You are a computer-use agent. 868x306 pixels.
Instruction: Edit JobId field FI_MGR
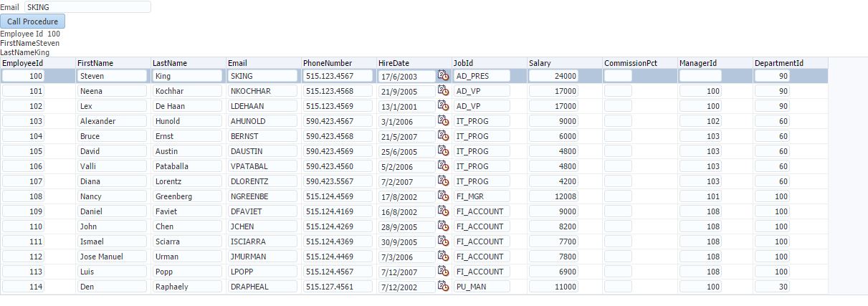(482, 196)
